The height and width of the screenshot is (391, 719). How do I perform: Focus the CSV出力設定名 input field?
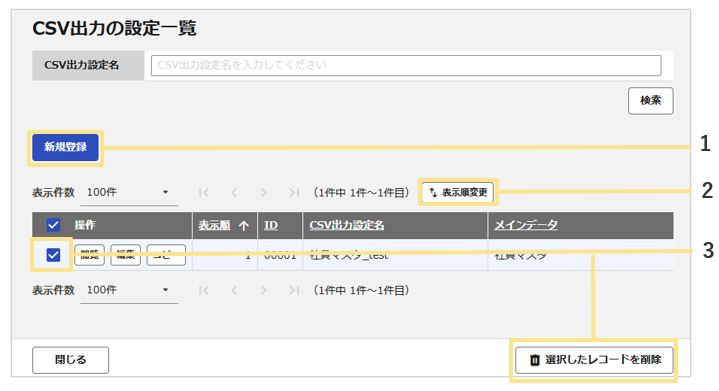point(406,65)
